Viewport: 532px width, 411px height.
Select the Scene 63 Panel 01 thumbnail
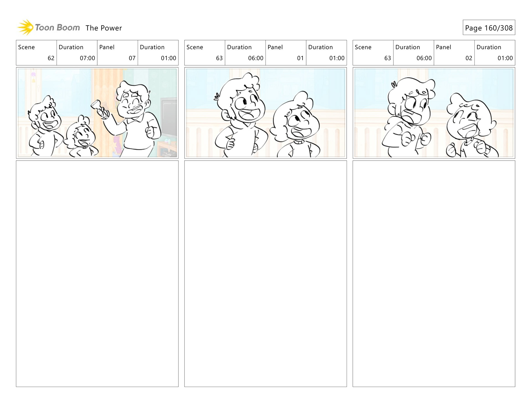(x=265, y=113)
